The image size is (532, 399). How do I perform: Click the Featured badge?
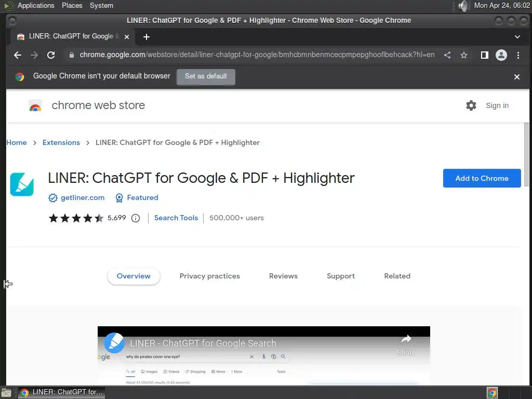pyautogui.click(x=137, y=198)
